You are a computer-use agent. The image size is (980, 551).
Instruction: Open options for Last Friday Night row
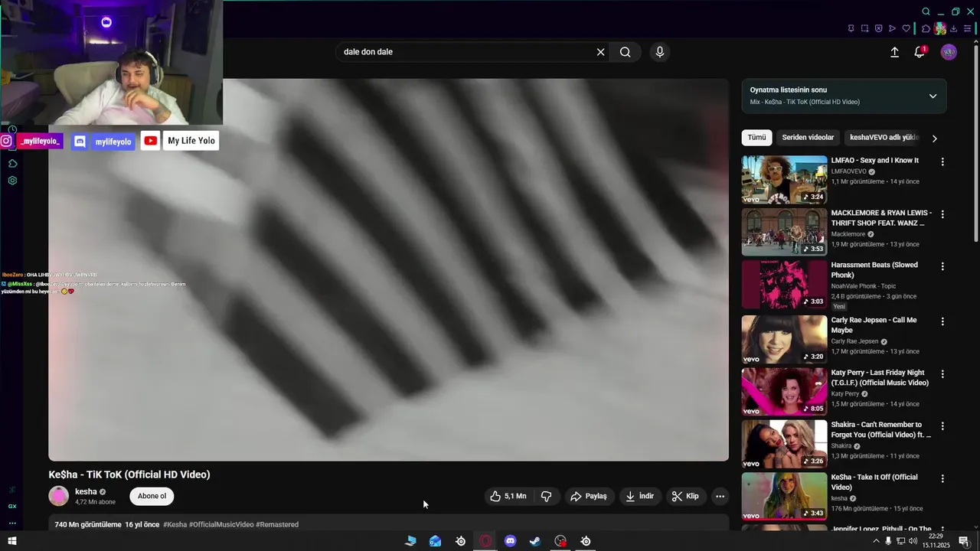point(942,374)
